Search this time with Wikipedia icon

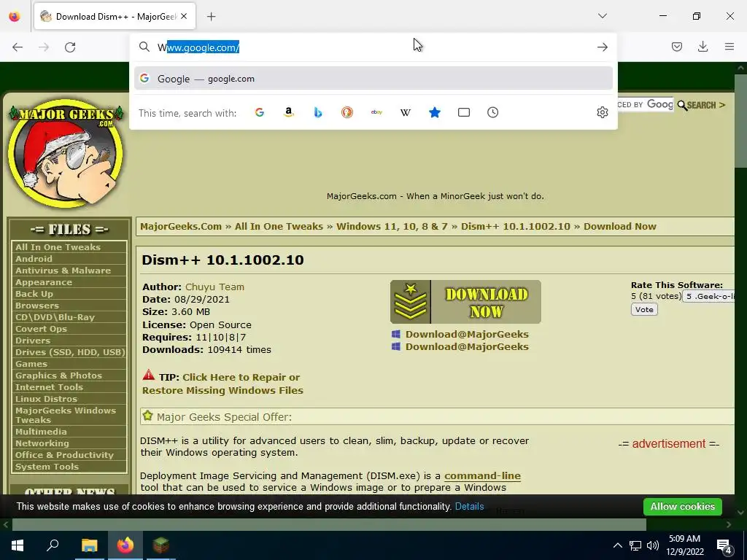(406, 112)
